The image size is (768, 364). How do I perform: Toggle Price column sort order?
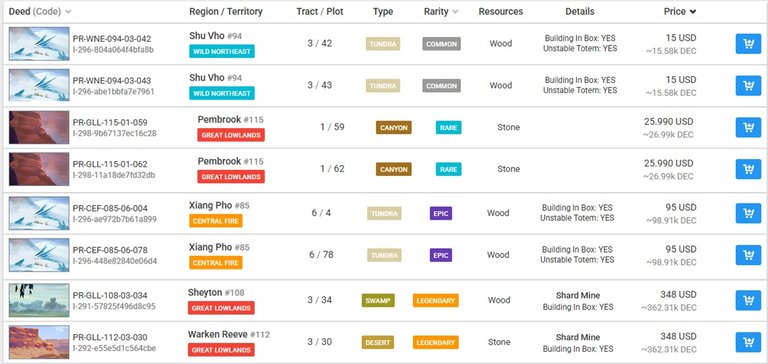tap(680, 12)
